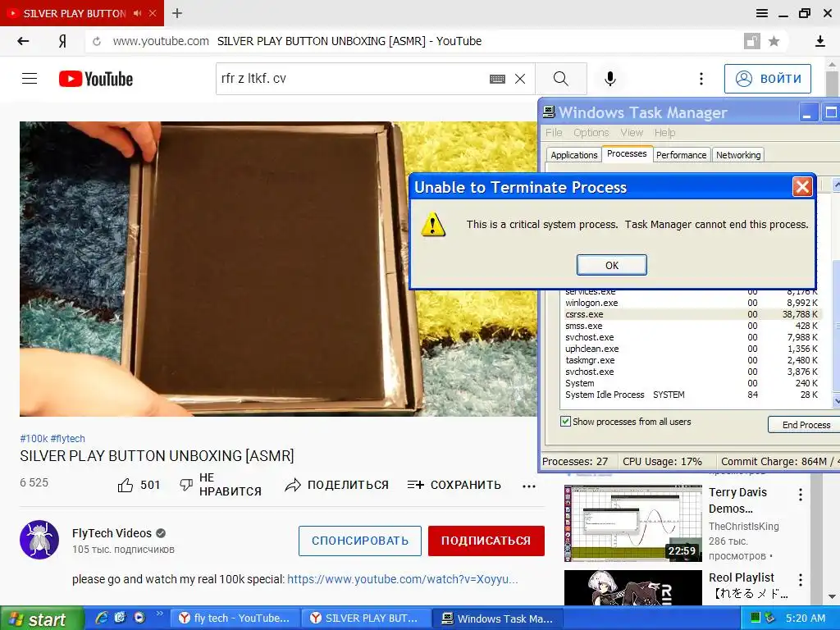Expand the quick launch chevron

159,614
